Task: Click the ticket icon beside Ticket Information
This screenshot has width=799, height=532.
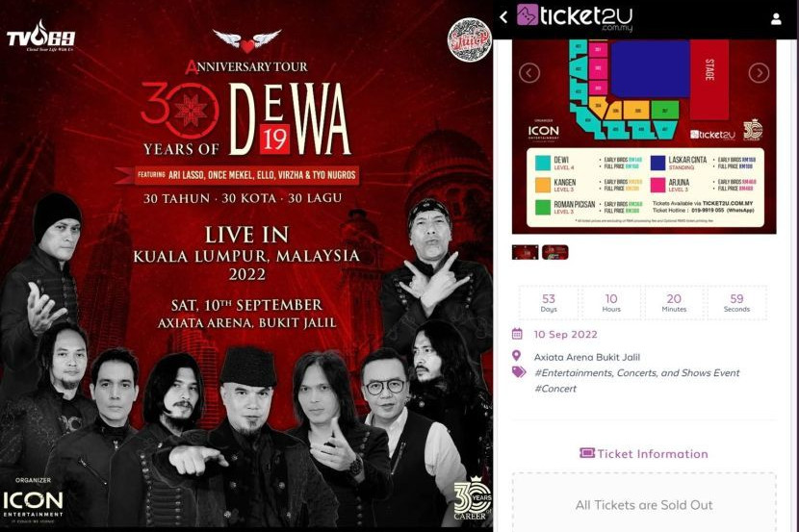Action: (587, 452)
